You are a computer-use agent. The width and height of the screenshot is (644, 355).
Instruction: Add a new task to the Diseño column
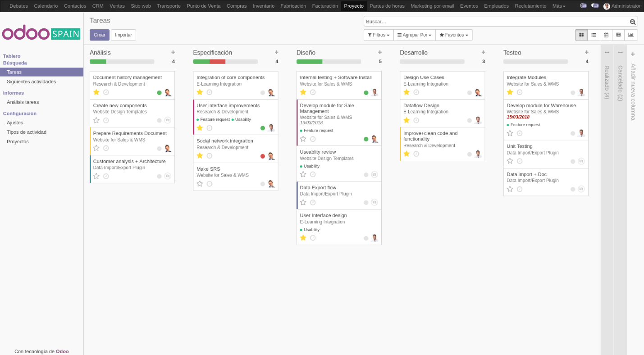380,52
